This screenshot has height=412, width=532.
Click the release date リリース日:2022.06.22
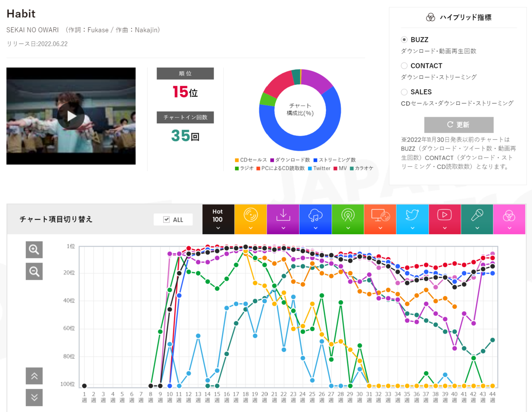coord(37,44)
